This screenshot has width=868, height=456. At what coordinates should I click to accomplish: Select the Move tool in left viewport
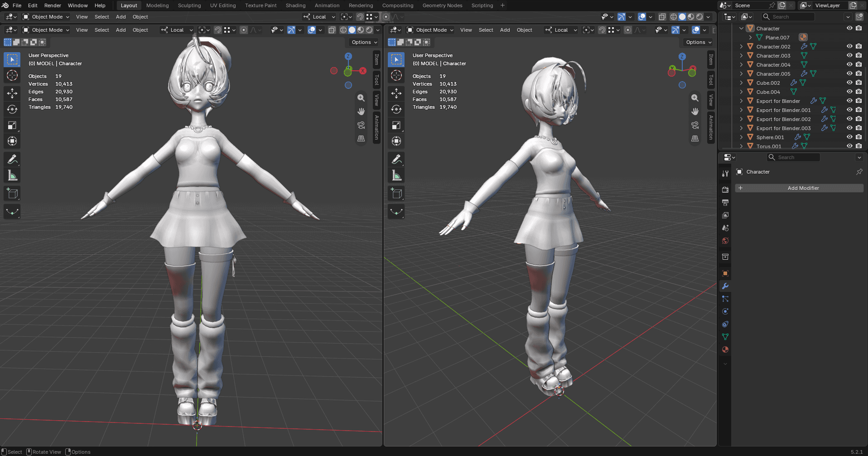pos(12,93)
